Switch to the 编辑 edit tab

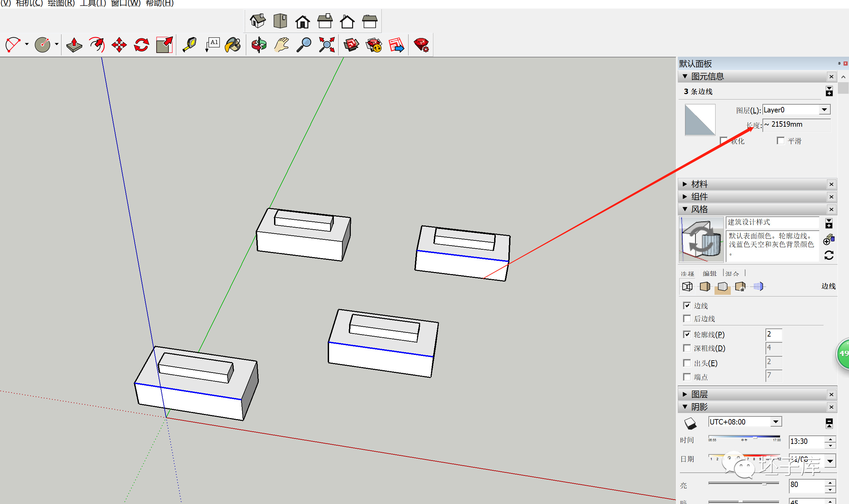[x=709, y=273]
